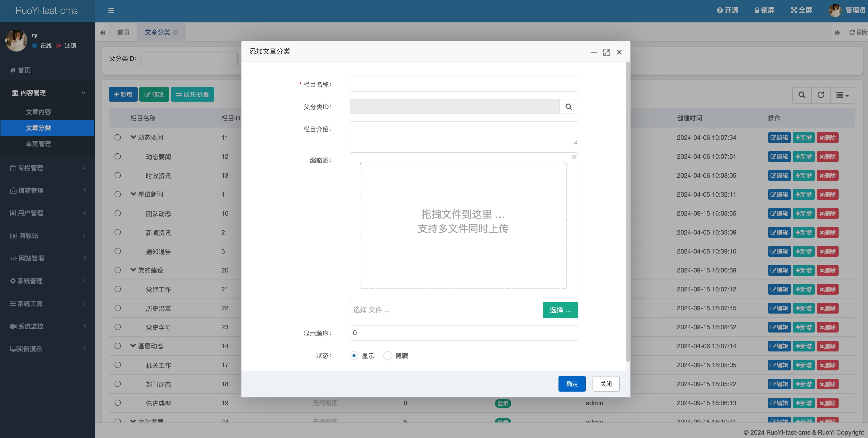Select the 显示 status radio button

354,355
